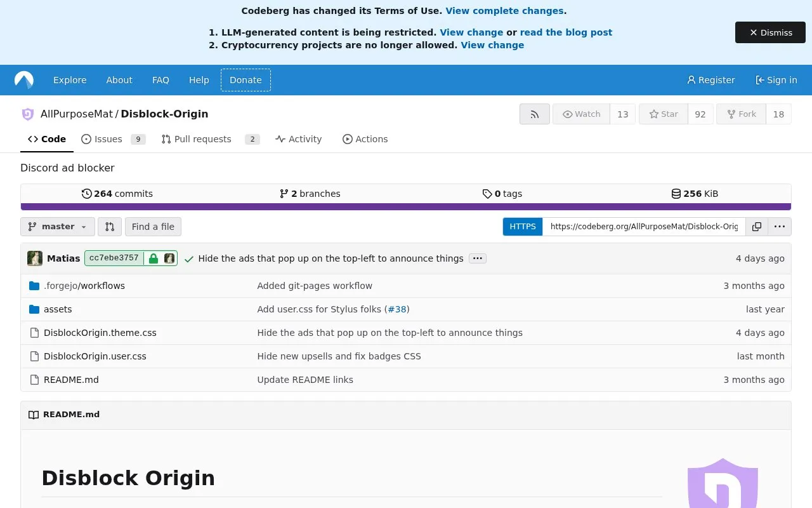Click the 256 KiB repository size

click(695, 194)
